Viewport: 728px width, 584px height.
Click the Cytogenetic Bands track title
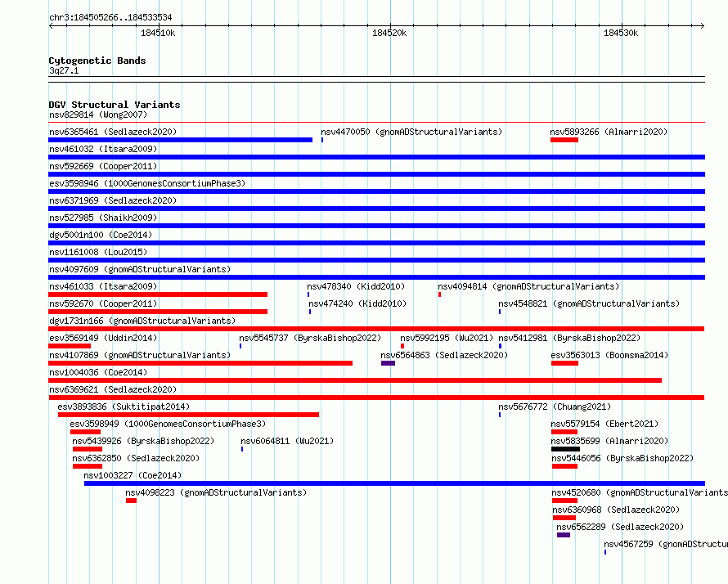(97, 61)
